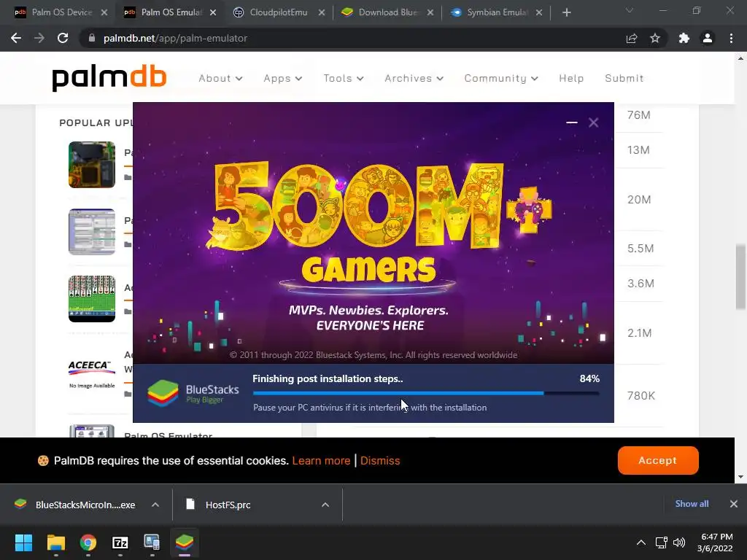Open the circuit board app thumbnail

click(x=92, y=165)
